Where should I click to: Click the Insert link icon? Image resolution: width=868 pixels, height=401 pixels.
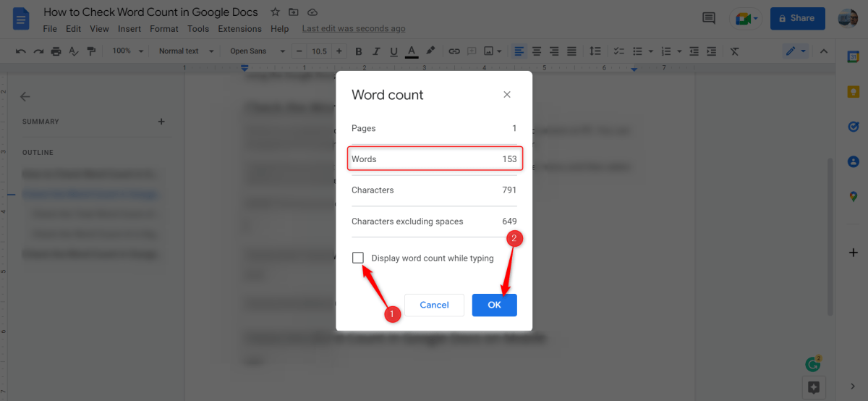pos(454,51)
